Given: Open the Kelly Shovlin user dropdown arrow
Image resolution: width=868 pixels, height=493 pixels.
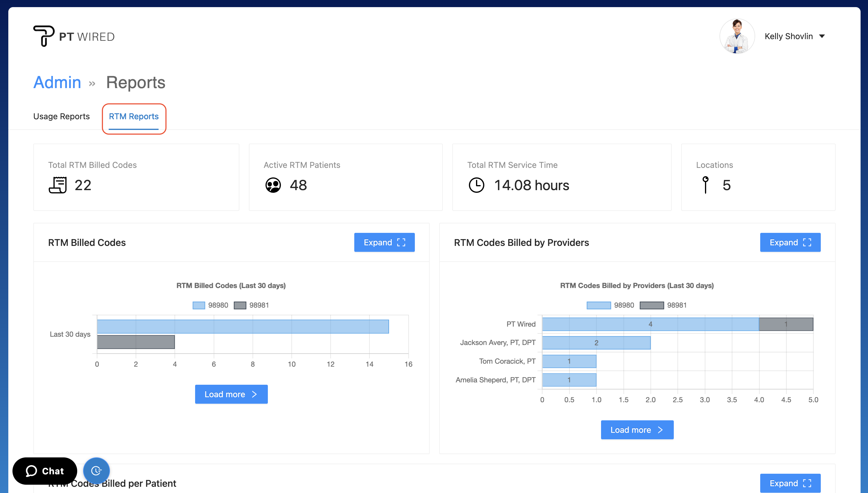Looking at the screenshot, I should [822, 36].
